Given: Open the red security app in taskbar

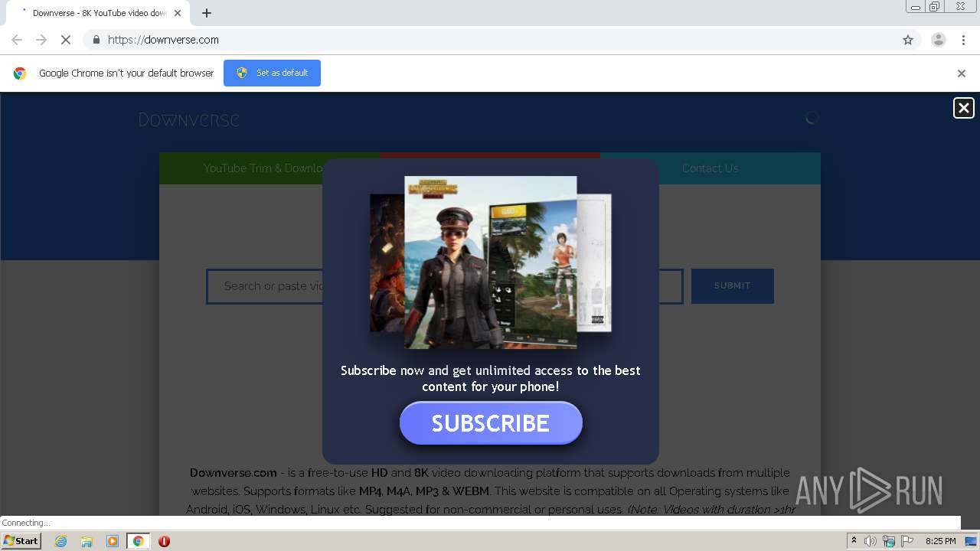Looking at the screenshot, I should pyautogui.click(x=164, y=541).
